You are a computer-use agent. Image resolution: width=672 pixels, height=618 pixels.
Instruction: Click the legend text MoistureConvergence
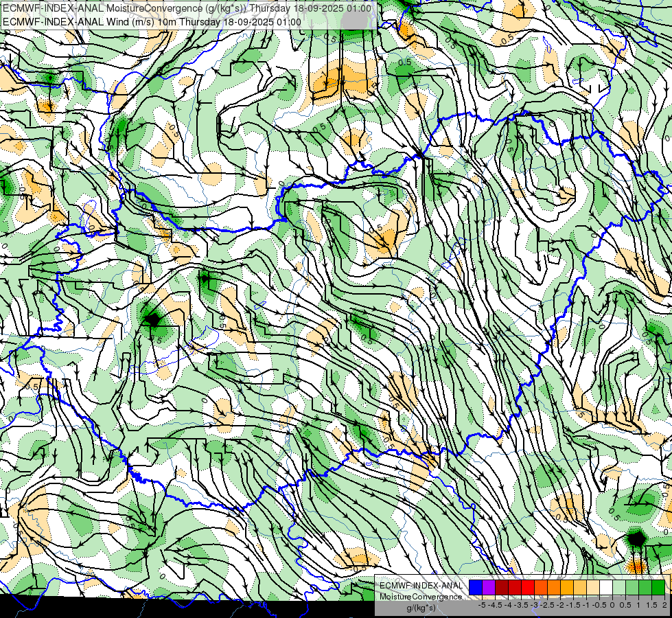click(421, 597)
